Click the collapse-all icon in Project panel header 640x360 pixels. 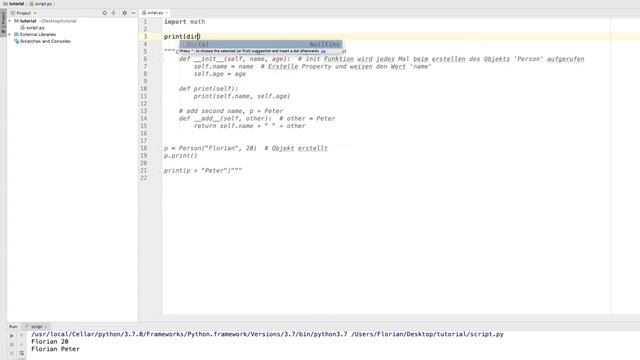coord(114,13)
